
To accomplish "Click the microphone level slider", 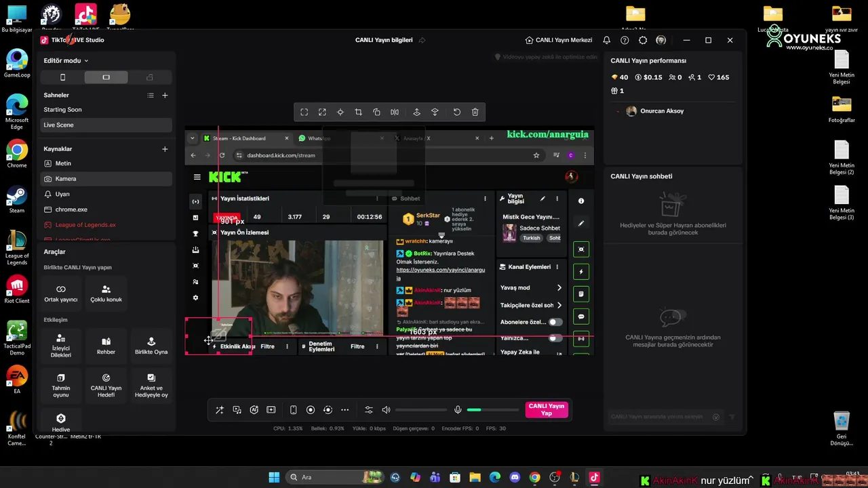I will point(493,410).
